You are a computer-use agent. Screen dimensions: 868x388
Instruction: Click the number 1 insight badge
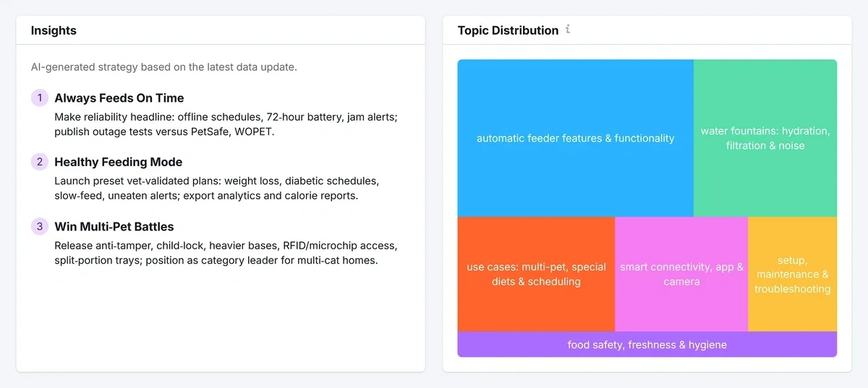point(40,98)
